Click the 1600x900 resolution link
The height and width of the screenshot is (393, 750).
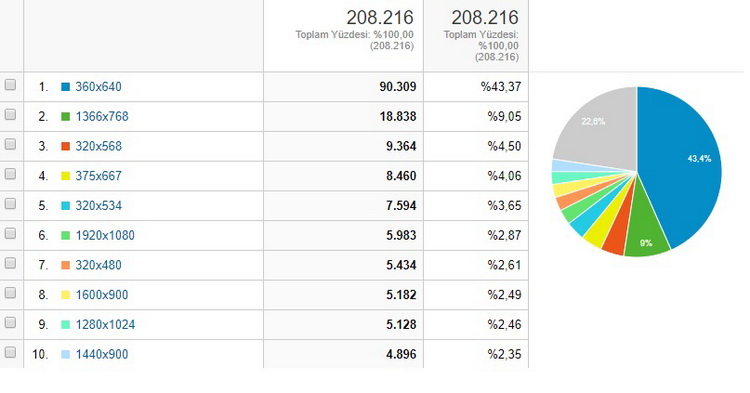pyautogui.click(x=102, y=295)
